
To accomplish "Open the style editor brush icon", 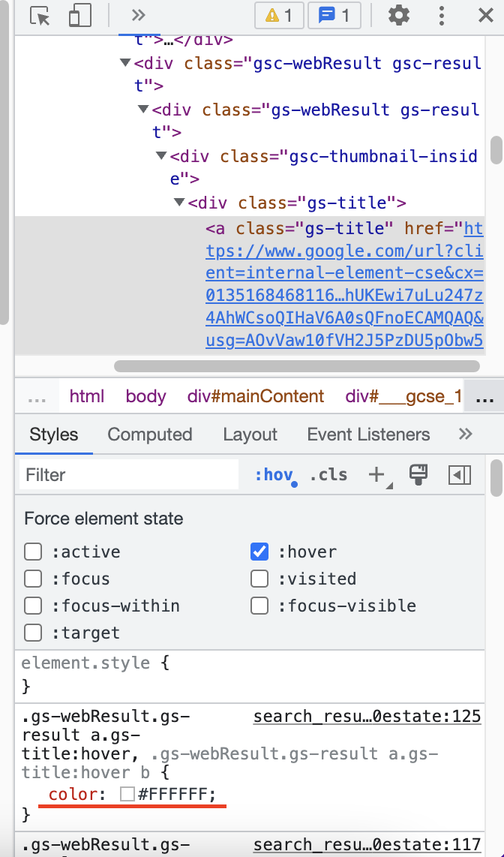I will click(418, 474).
